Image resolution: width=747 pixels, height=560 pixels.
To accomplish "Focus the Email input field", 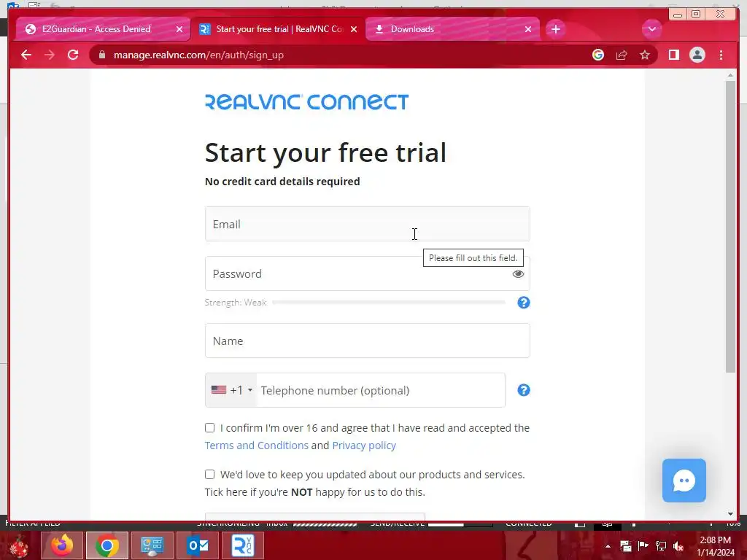I will click(368, 224).
